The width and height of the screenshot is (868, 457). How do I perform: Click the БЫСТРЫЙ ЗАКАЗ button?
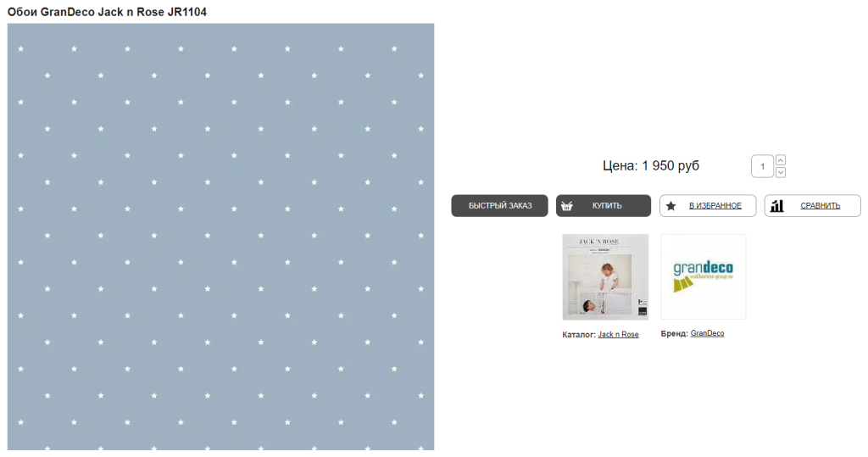pos(499,205)
